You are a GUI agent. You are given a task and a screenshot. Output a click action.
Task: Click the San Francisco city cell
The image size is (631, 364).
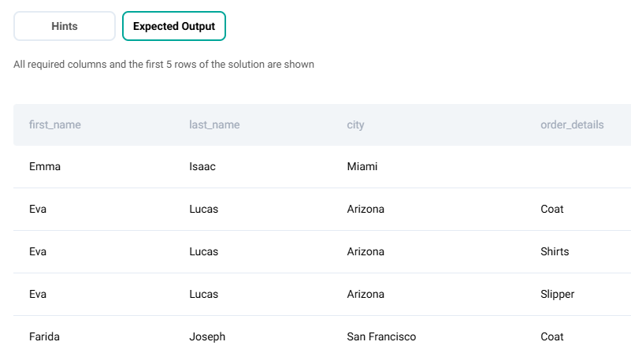[381, 336]
